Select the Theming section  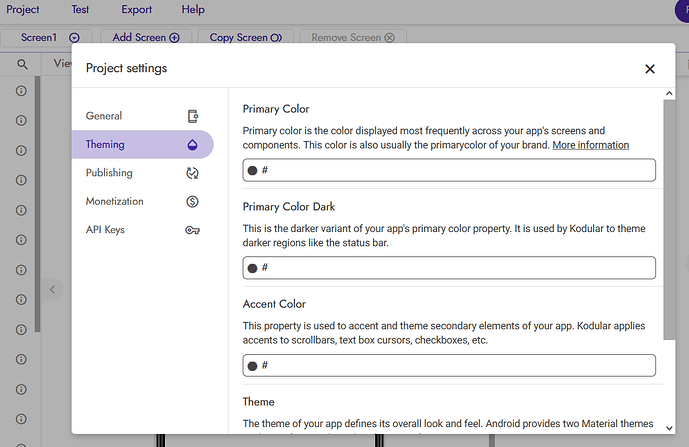point(142,144)
